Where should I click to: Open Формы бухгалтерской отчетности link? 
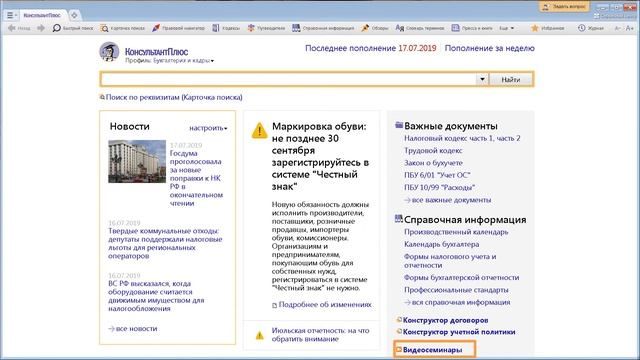tap(462, 278)
